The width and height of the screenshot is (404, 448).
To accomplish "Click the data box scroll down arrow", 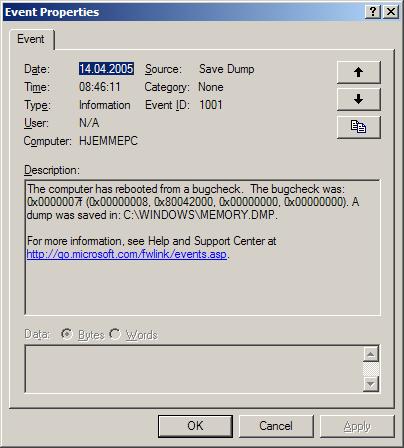I will click(x=371, y=384).
